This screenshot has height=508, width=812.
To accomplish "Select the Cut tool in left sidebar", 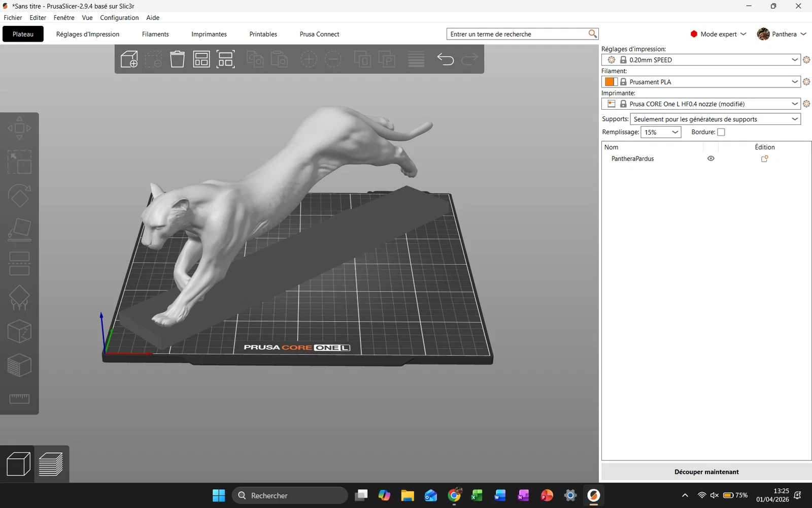I will [x=19, y=263].
